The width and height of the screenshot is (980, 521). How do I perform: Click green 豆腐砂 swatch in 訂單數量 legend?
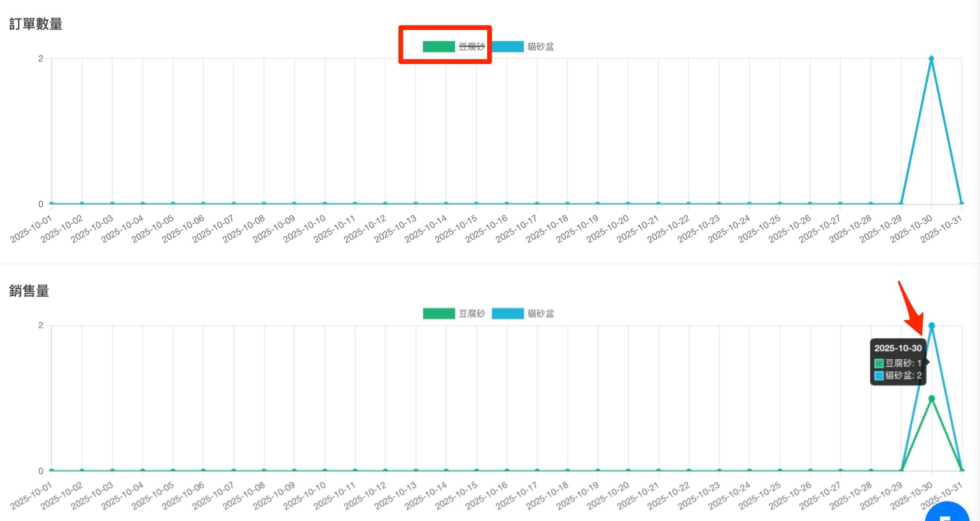point(439,47)
